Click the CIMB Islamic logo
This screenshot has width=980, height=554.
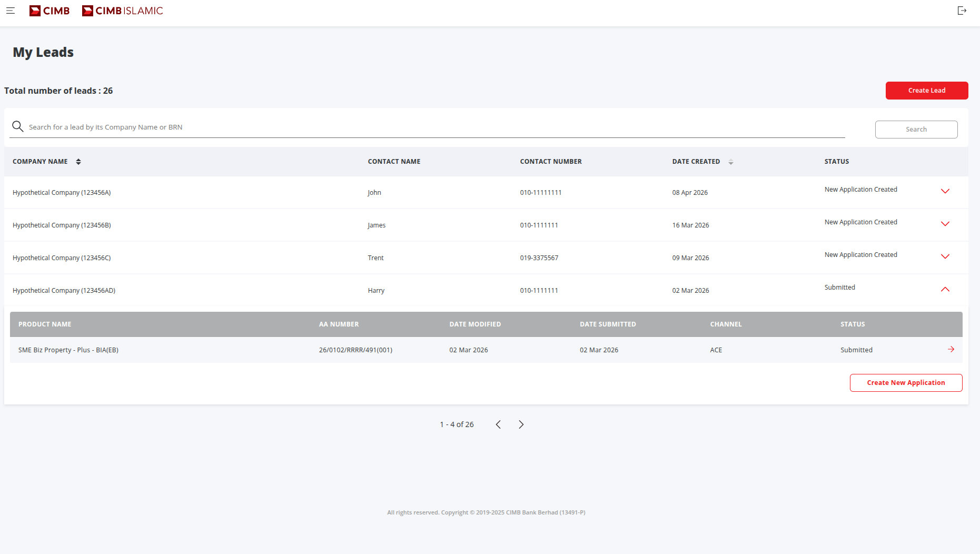point(123,11)
